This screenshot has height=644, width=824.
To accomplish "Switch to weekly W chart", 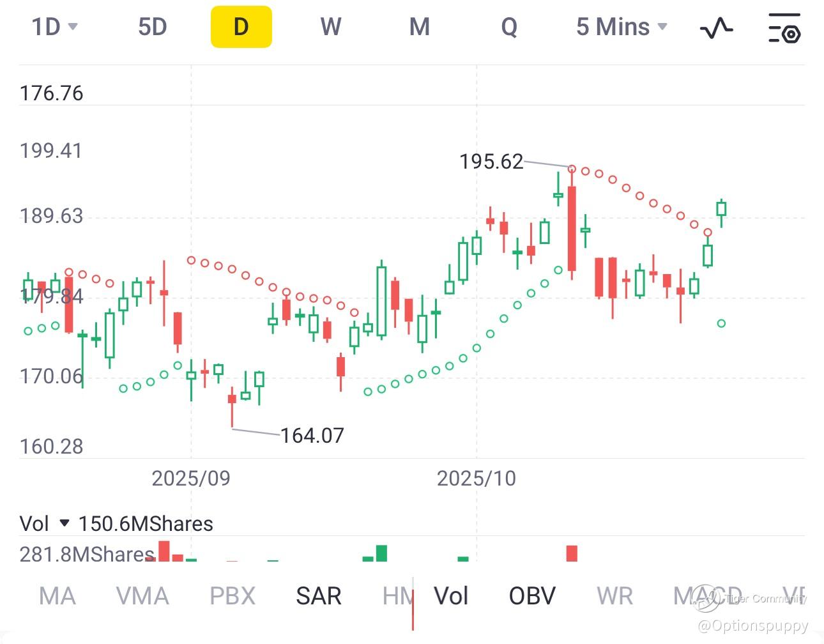I will coord(330,27).
